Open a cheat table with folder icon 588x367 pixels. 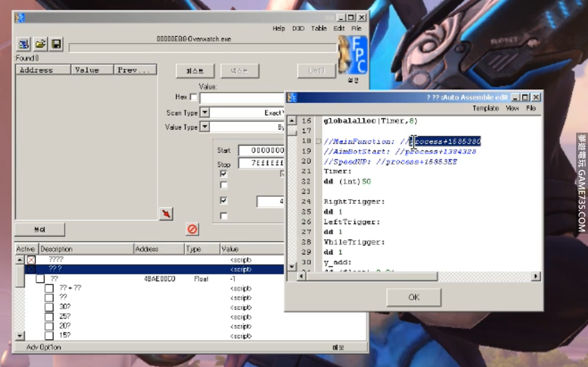40,44
